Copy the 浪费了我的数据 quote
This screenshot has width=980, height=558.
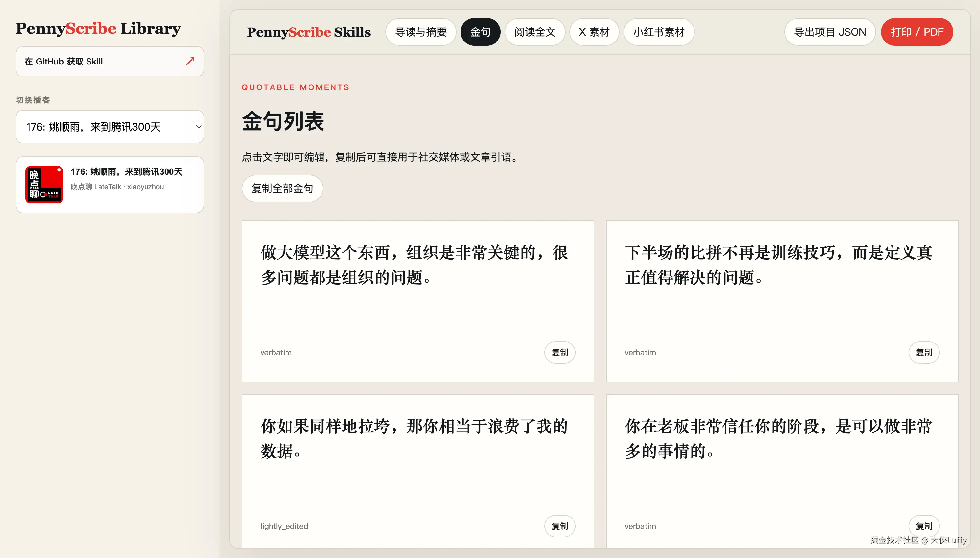coord(560,526)
